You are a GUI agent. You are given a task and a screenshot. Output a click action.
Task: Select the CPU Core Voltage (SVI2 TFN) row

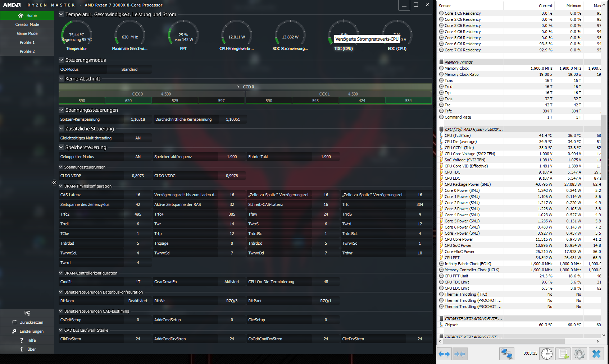(519, 154)
